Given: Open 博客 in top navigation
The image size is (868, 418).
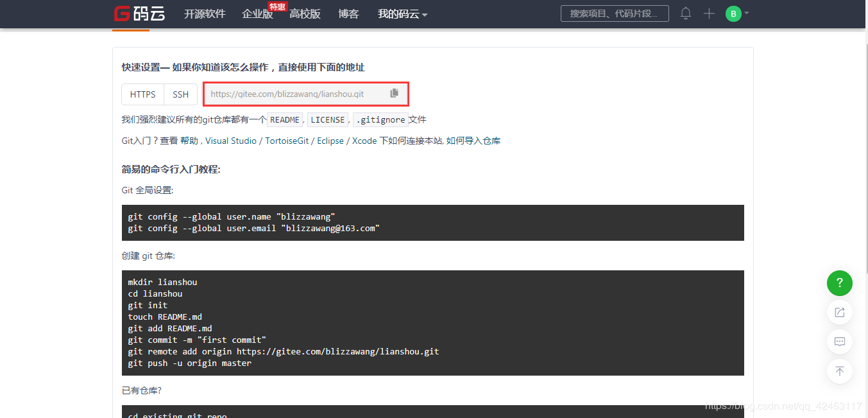Looking at the screenshot, I should point(348,14).
